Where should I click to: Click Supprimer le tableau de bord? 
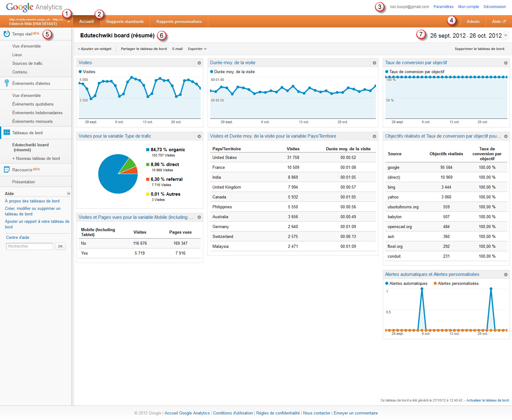click(479, 49)
